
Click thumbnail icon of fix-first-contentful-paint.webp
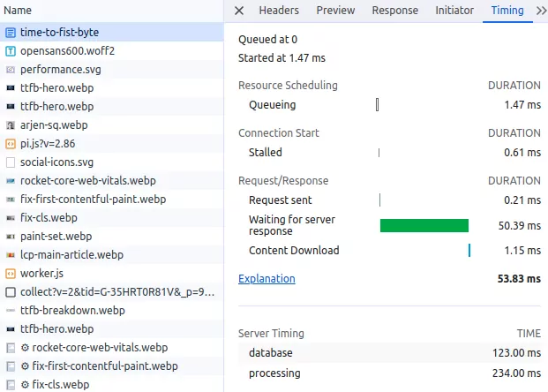[x=11, y=200]
